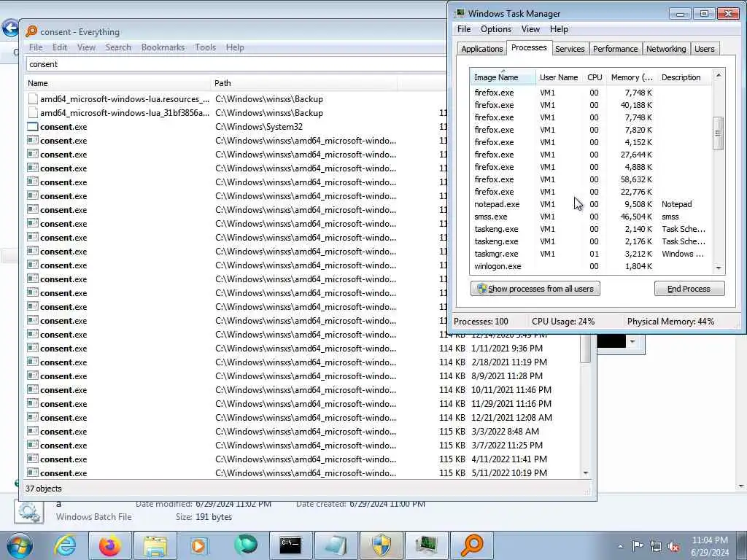Launch Internet Explorer from the taskbar
Image resolution: width=747 pixels, height=560 pixels.
tap(65, 545)
